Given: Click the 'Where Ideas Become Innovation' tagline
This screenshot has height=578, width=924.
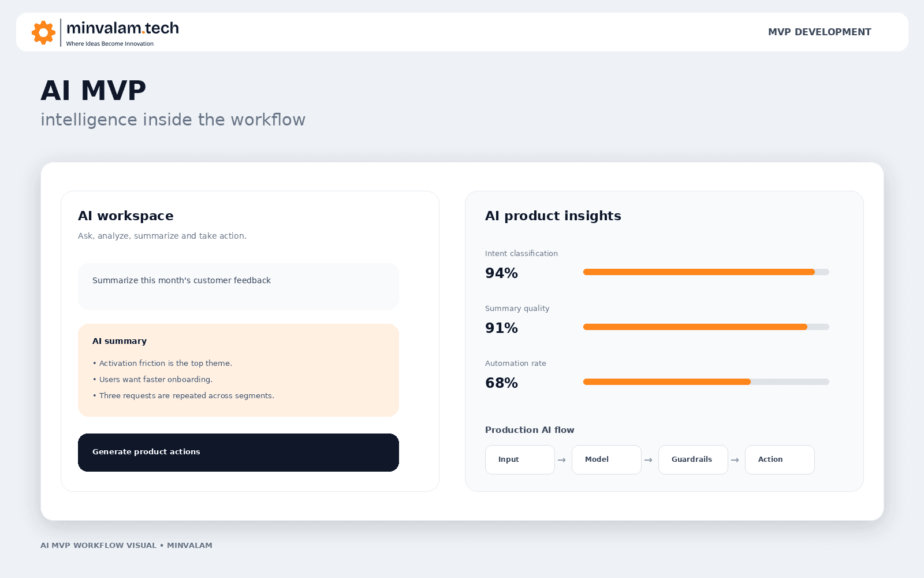Looking at the screenshot, I should click(110, 43).
